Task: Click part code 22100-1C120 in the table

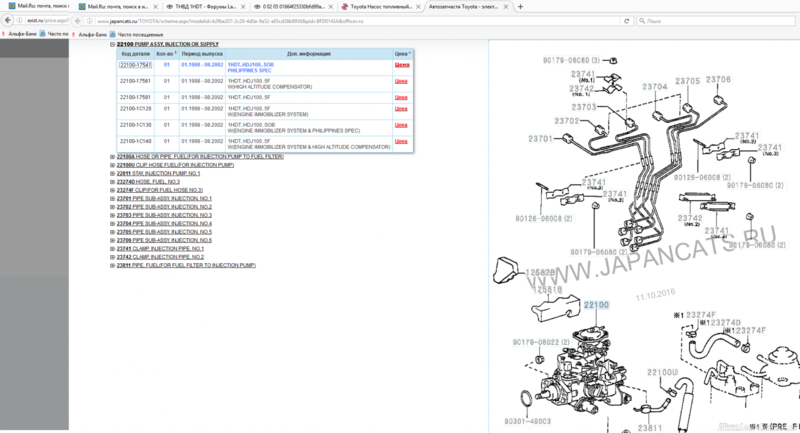Action: tap(137, 108)
